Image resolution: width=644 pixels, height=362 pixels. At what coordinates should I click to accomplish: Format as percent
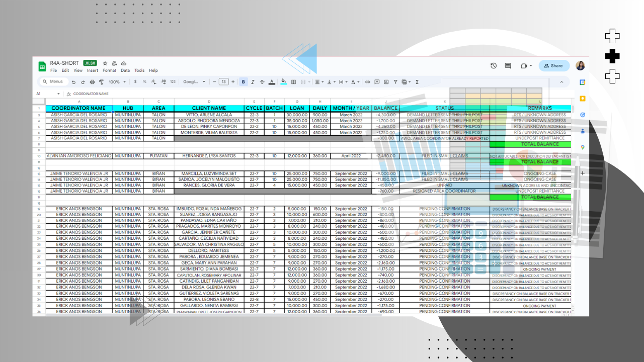[x=144, y=82]
